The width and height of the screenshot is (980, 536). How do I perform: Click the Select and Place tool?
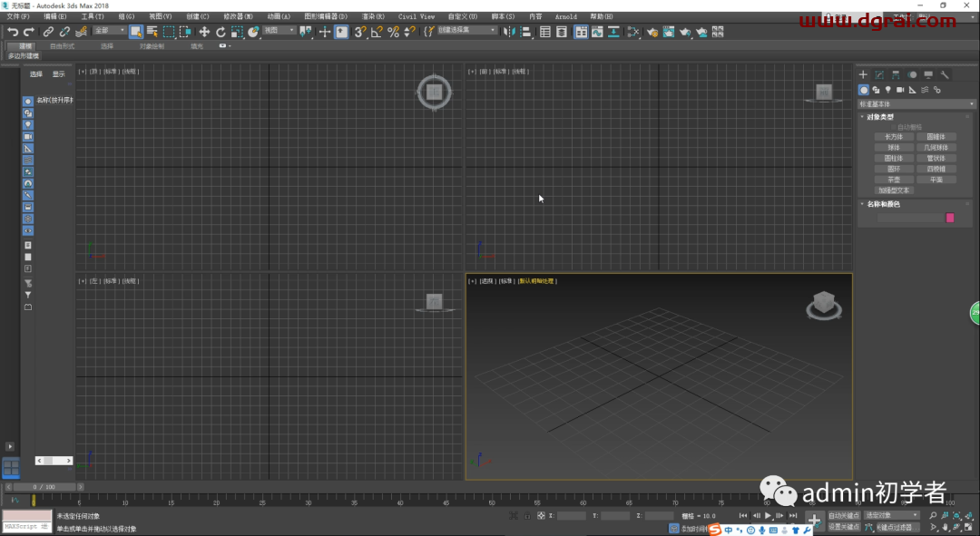[253, 31]
